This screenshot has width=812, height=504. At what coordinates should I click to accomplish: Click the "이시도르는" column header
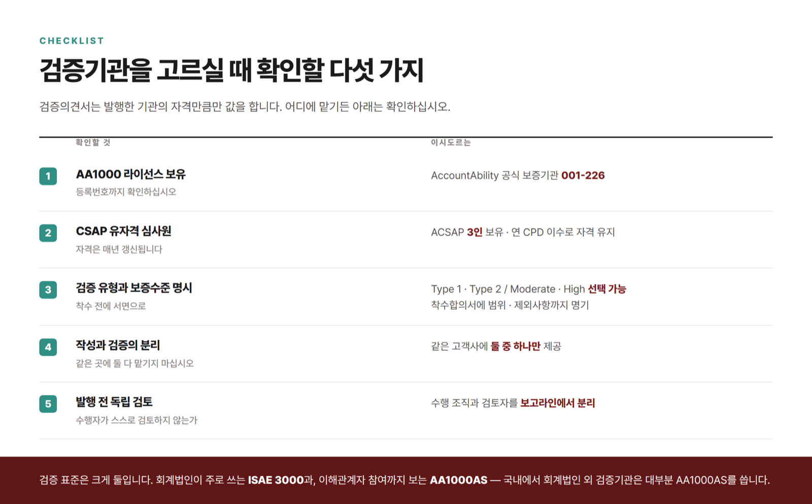[451, 142]
